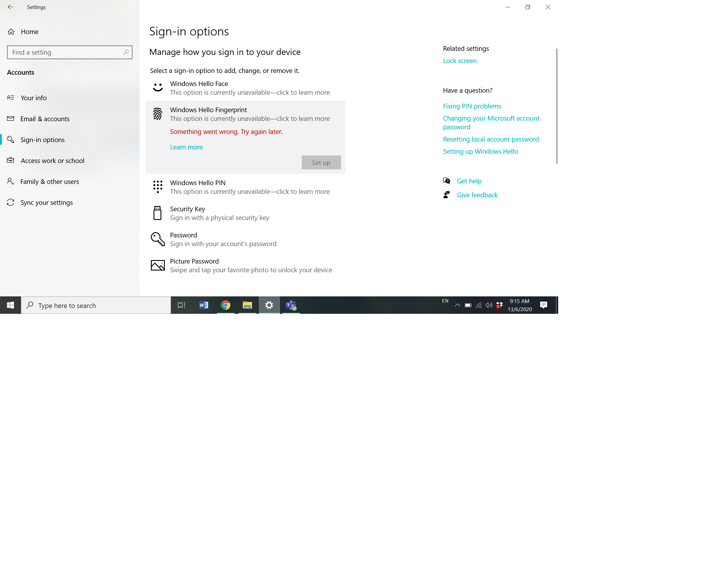Image resolution: width=728 pixels, height=573 pixels.
Task: Open Wi-Fi network tray icon
Action: (479, 305)
